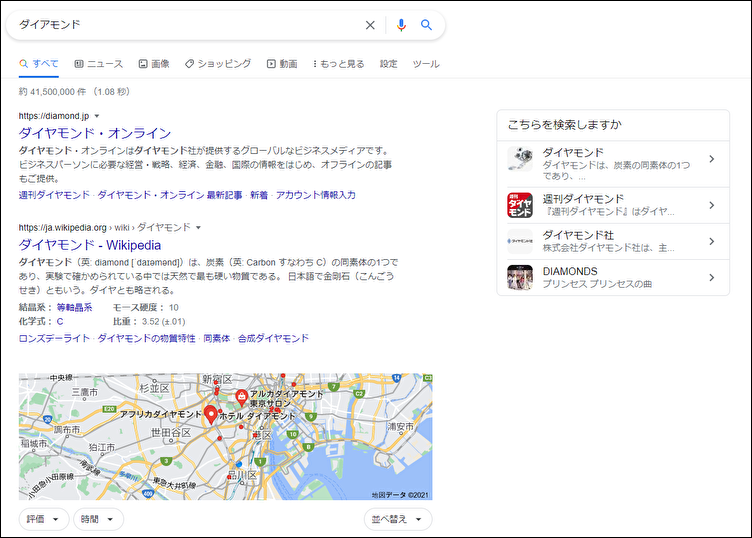The width and height of the screenshot is (752, 538).
Task: Expand chevron for ダイヤモンド社 suggestion
Action: click(x=712, y=241)
